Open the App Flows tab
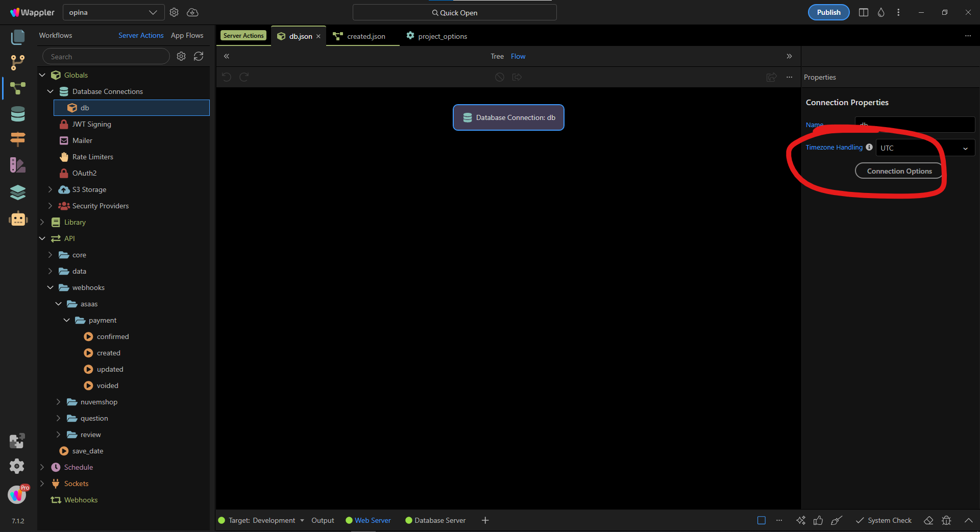 [x=187, y=35]
